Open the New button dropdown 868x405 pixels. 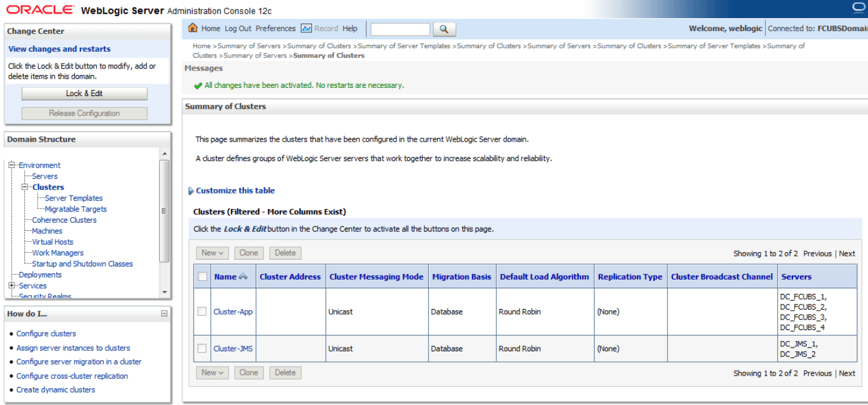tap(222, 253)
